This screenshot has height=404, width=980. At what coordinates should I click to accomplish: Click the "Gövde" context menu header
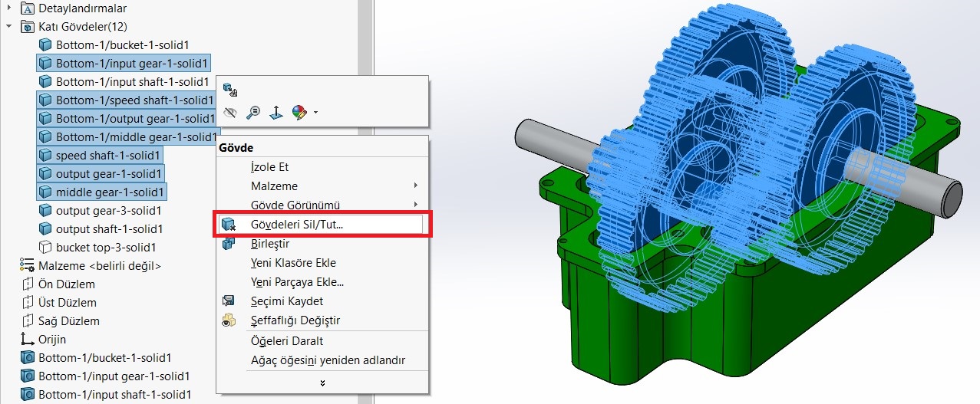coord(236,147)
